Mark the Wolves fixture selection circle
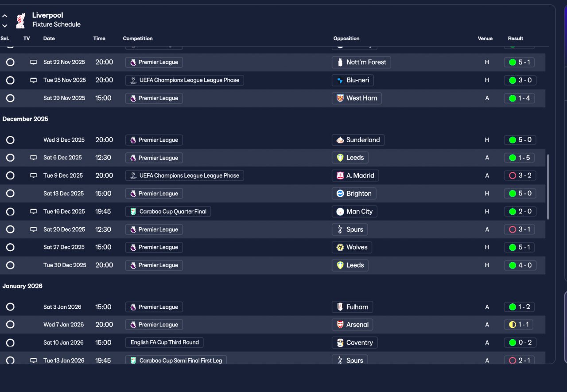 tap(10, 247)
